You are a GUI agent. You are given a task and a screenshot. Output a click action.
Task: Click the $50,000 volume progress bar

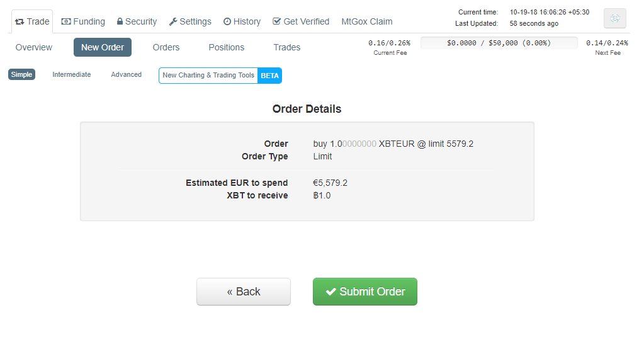(x=499, y=43)
